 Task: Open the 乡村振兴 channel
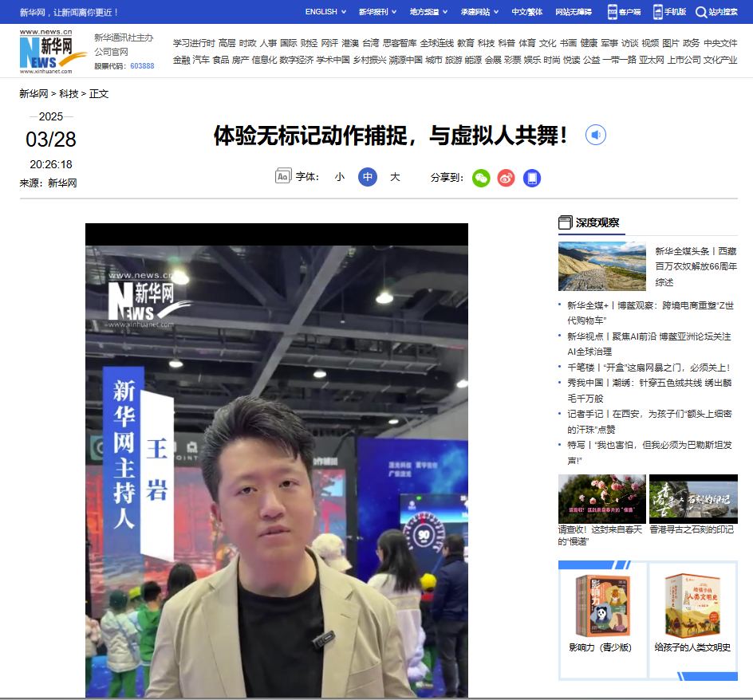pyautogui.click(x=369, y=60)
